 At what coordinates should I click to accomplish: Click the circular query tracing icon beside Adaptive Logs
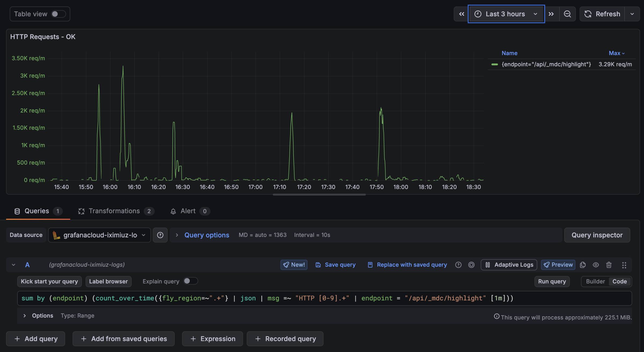(x=471, y=265)
